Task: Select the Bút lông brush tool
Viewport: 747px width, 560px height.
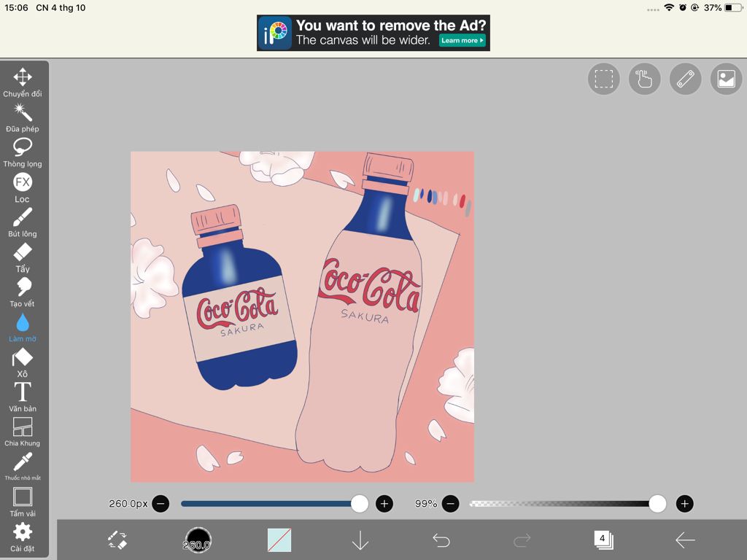Action: 23,222
